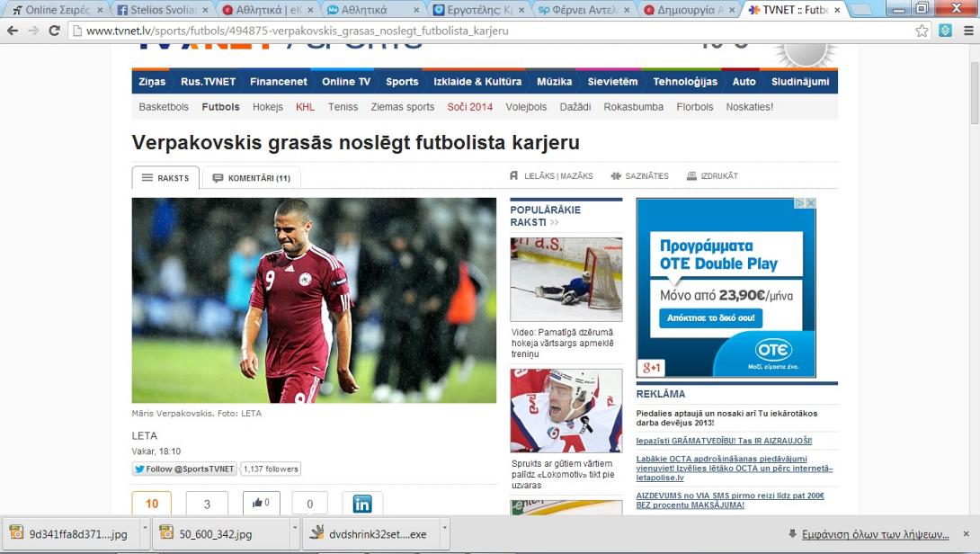
Task: Open the Chrome hamburger menu
Action: pos(967,31)
